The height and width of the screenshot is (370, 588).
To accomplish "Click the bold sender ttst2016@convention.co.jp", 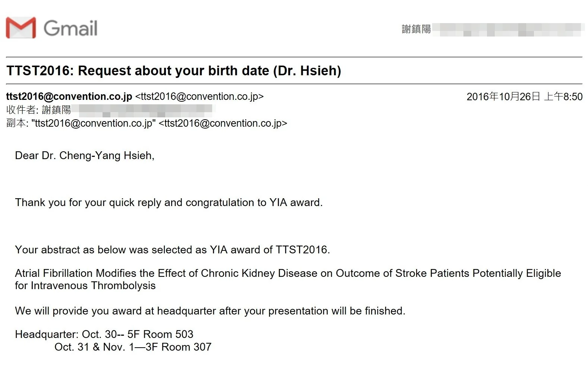I will tap(69, 97).
